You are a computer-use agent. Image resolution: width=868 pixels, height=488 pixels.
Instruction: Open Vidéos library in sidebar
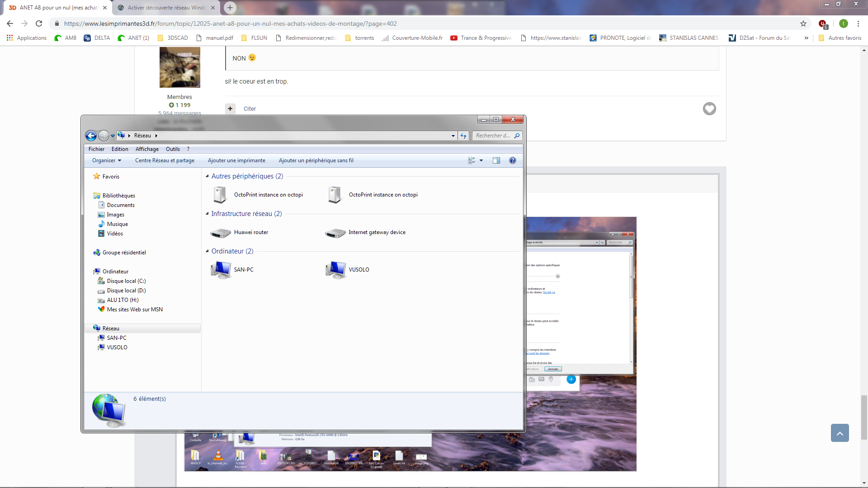[x=115, y=234]
